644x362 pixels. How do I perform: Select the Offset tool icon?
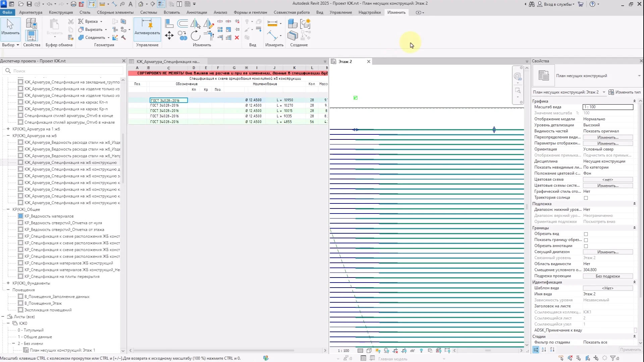click(182, 23)
